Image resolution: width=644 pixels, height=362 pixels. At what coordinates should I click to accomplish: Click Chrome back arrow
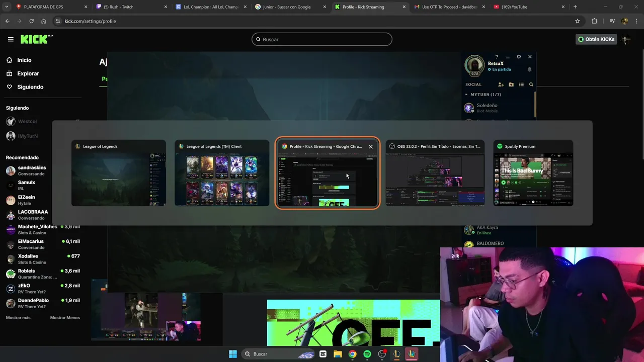pos(7,21)
